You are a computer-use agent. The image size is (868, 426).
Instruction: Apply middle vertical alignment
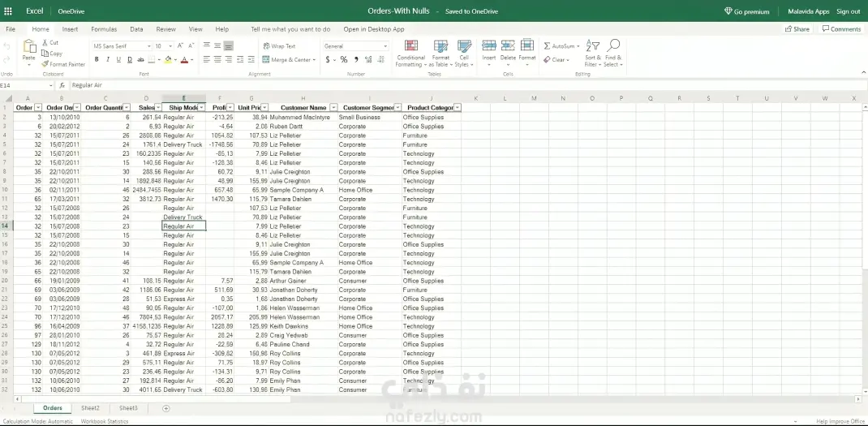(x=217, y=46)
